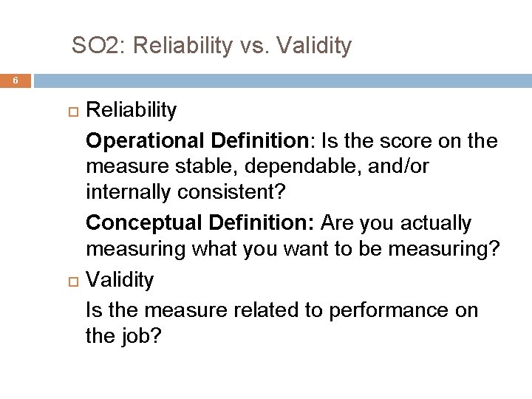Click the square bullet beside 'Reliability'
Image resolution: width=532 pixels, height=399 pixels.
coord(72,112)
